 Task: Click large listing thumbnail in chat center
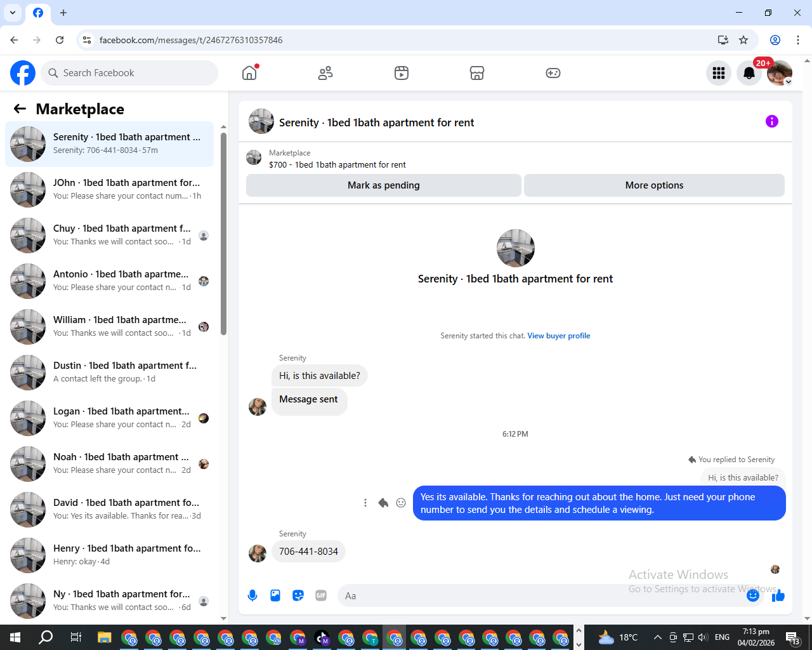click(x=515, y=248)
